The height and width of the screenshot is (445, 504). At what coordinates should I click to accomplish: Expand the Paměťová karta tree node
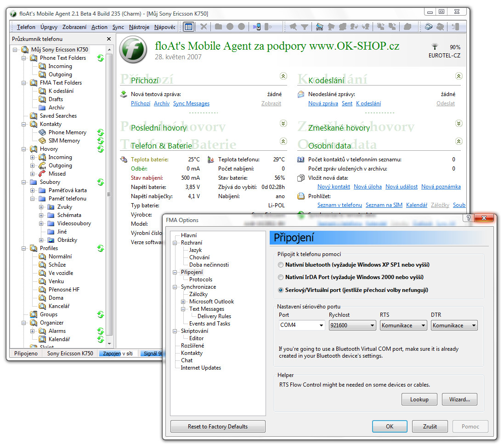tap(33, 191)
